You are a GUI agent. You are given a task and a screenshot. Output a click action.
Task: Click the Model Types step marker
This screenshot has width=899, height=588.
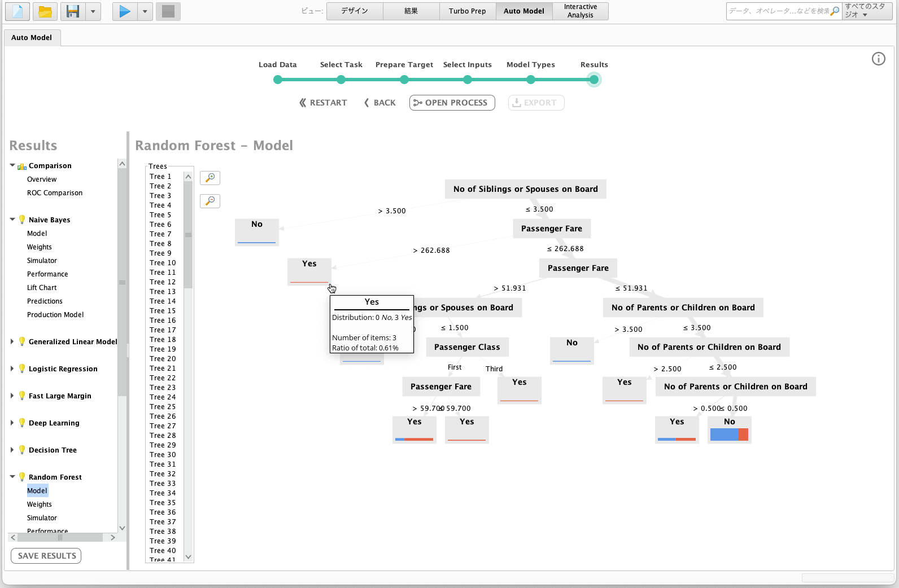click(x=531, y=80)
